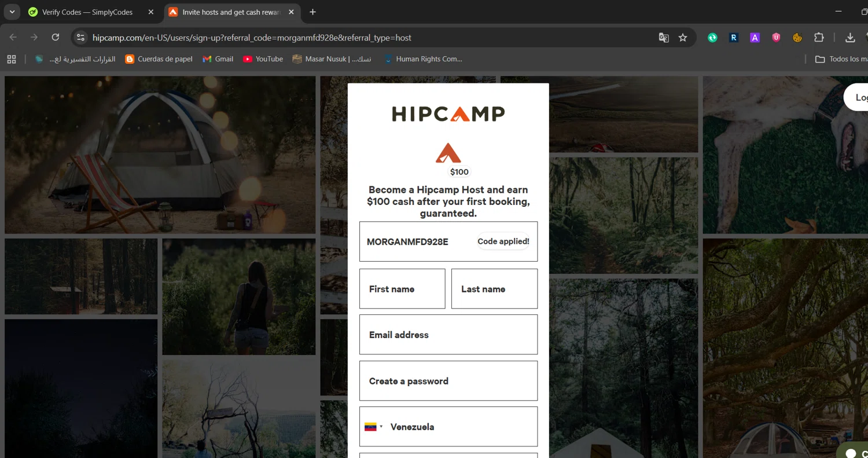Click the Hipcamp logo in signup form
This screenshot has height=458, width=868.
click(448, 114)
